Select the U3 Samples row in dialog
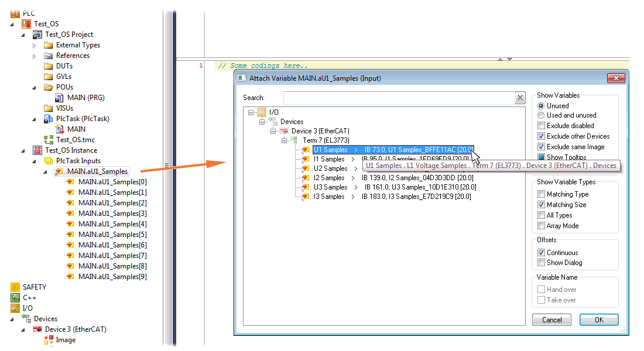The width and height of the screenshot is (644, 351). [395, 187]
